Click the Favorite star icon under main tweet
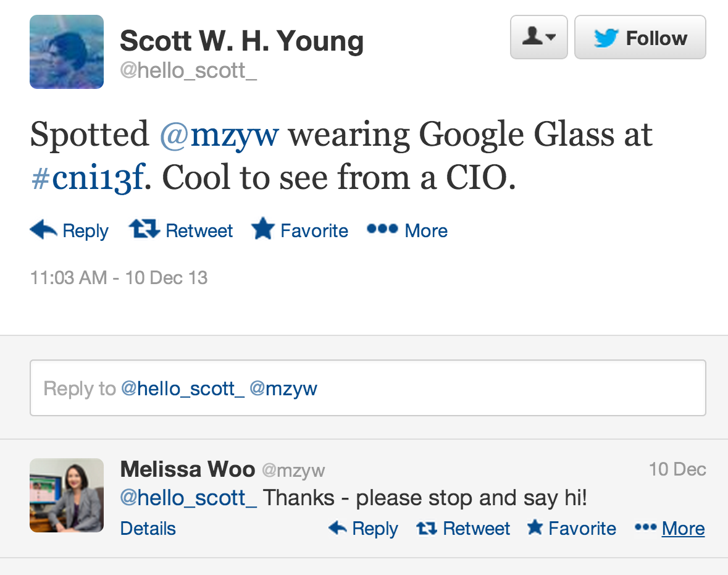This screenshot has height=575, width=728. pos(262,229)
